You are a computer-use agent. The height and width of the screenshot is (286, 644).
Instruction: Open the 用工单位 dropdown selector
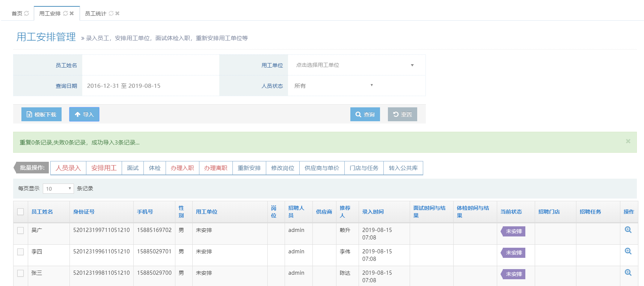pyautogui.click(x=355, y=65)
